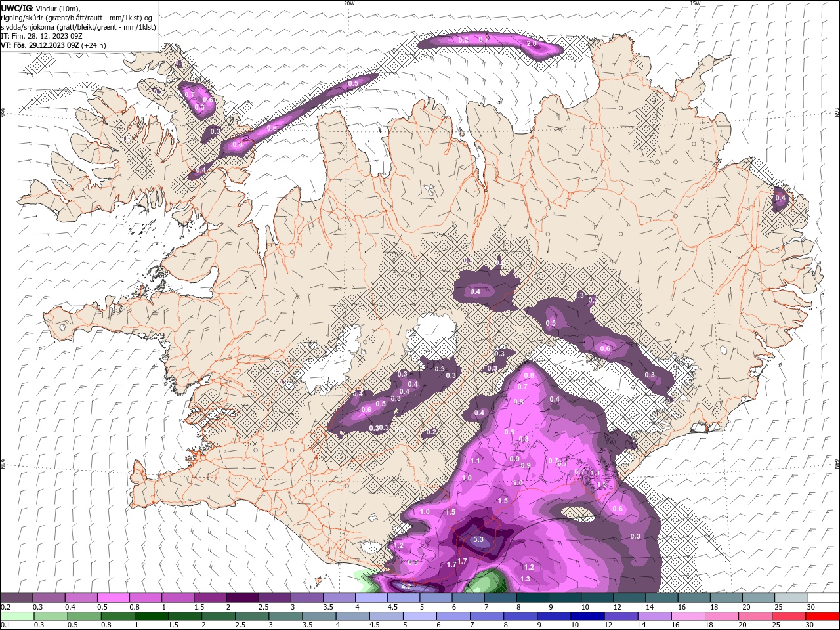Pick the white 30 snow legend swatch
840x630 pixels.
[x=823, y=598]
